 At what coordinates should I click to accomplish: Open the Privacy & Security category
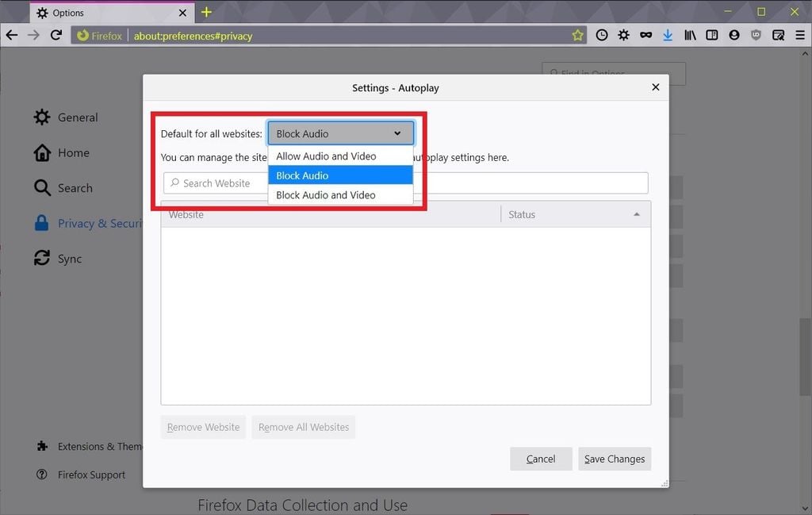click(88, 223)
